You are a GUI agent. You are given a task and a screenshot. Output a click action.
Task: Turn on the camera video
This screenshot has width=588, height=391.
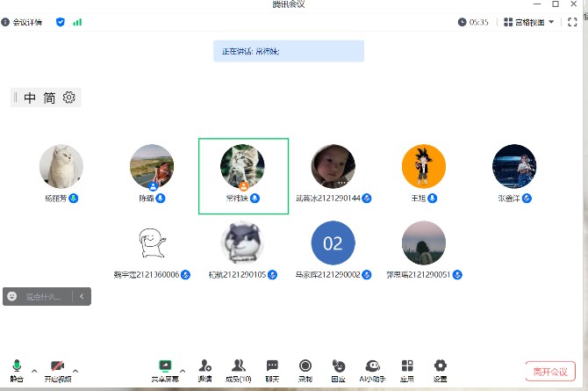(x=57, y=368)
